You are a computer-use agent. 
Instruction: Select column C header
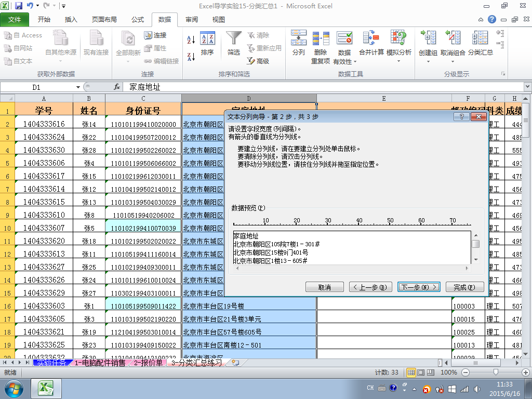pyautogui.click(x=143, y=98)
